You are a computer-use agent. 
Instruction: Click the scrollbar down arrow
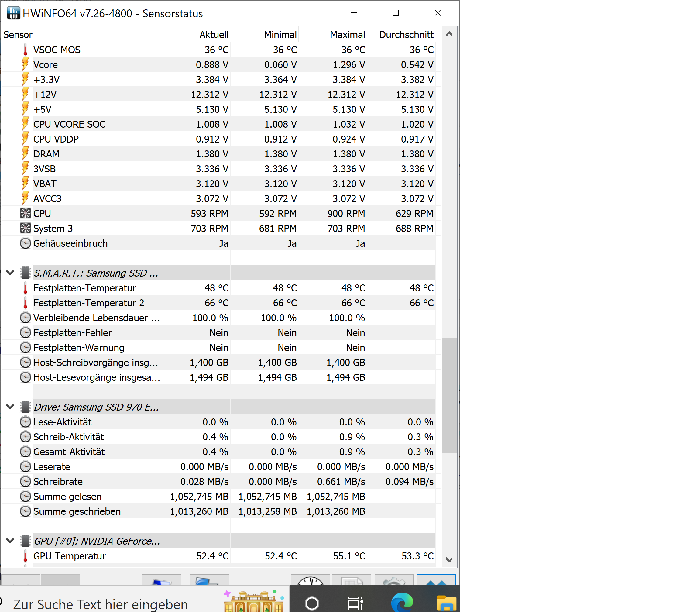449,560
